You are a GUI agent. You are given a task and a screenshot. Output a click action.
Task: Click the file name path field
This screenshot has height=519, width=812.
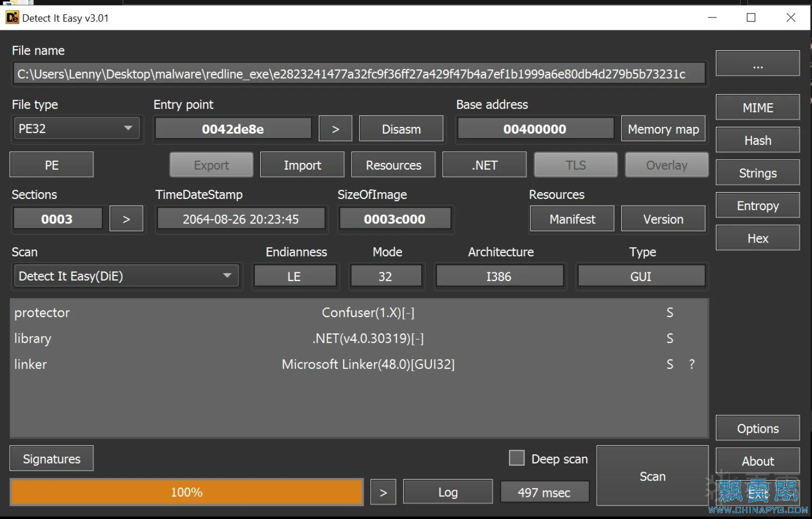click(359, 74)
